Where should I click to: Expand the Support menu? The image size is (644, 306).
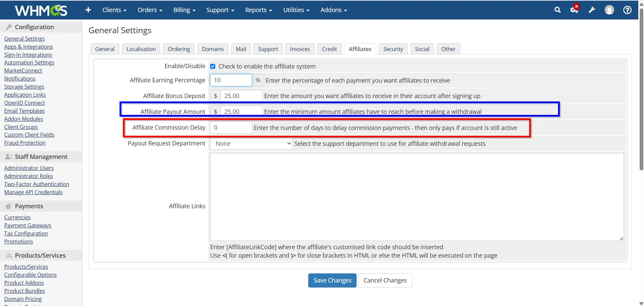click(220, 10)
